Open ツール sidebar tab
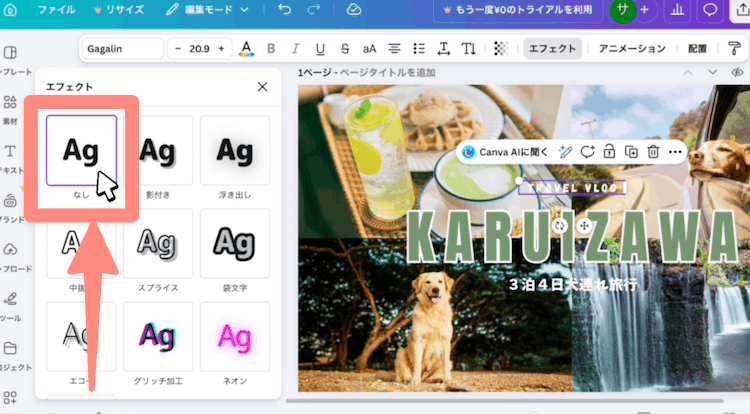Image resolution: width=750 pixels, height=414 pixels. (x=11, y=306)
